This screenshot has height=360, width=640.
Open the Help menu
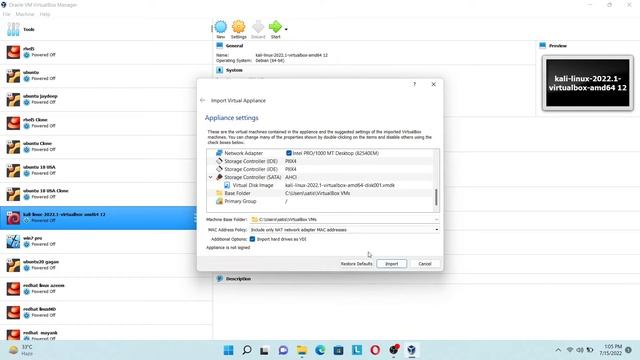(x=45, y=14)
